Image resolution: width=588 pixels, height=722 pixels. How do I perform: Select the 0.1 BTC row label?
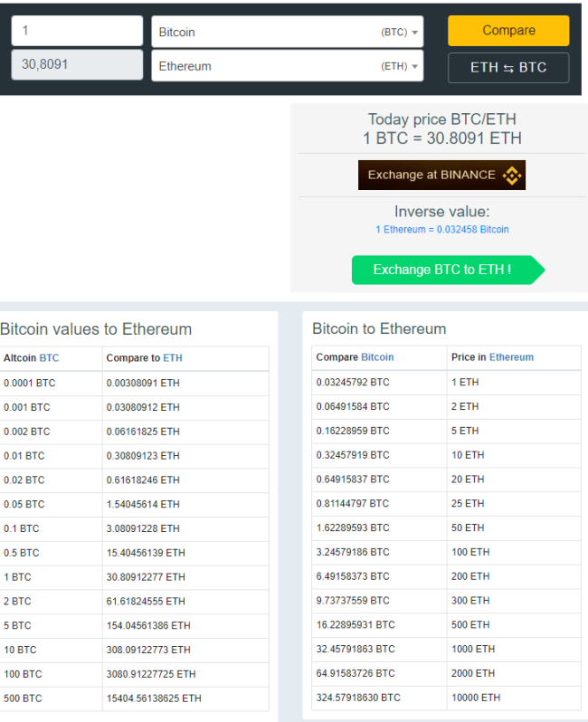[22, 528]
